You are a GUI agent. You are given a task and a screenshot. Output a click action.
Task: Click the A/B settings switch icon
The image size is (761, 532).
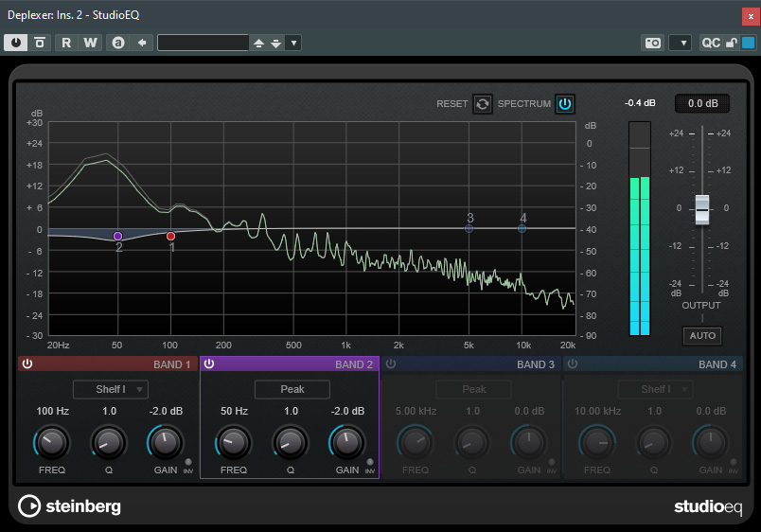pos(118,43)
